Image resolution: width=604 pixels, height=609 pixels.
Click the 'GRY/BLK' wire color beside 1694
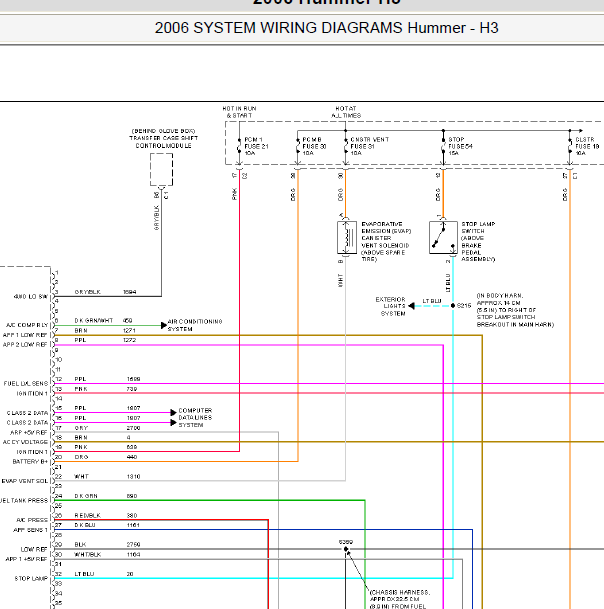(88, 292)
